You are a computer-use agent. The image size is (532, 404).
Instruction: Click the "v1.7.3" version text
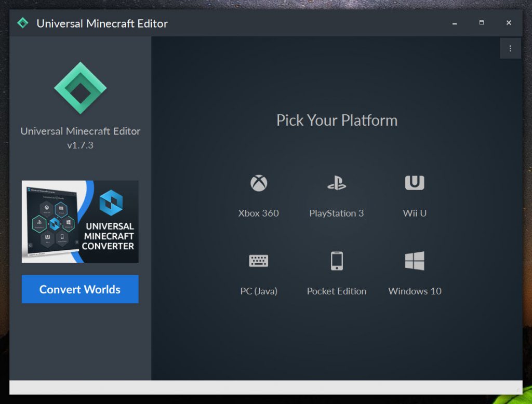[x=80, y=145]
